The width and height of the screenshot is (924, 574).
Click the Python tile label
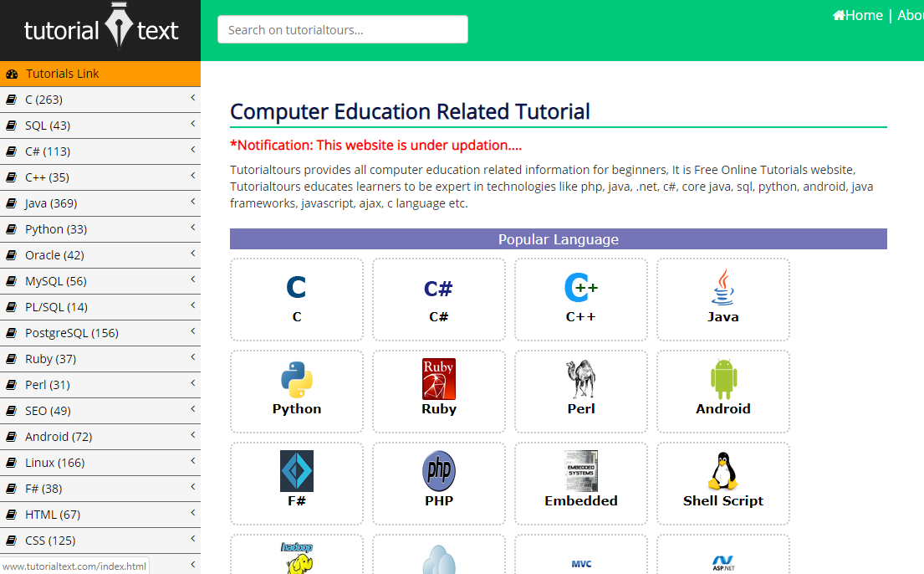pos(296,409)
